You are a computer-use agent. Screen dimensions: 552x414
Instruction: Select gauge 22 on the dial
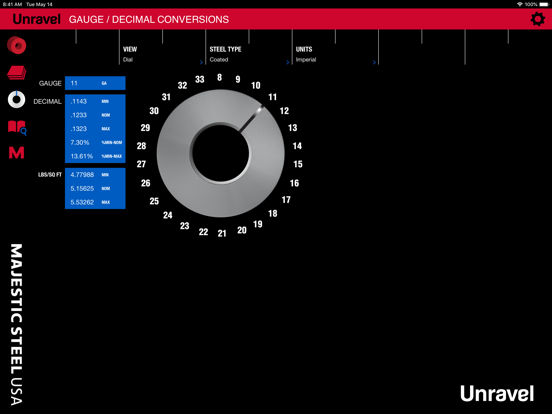tap(203, 232)
